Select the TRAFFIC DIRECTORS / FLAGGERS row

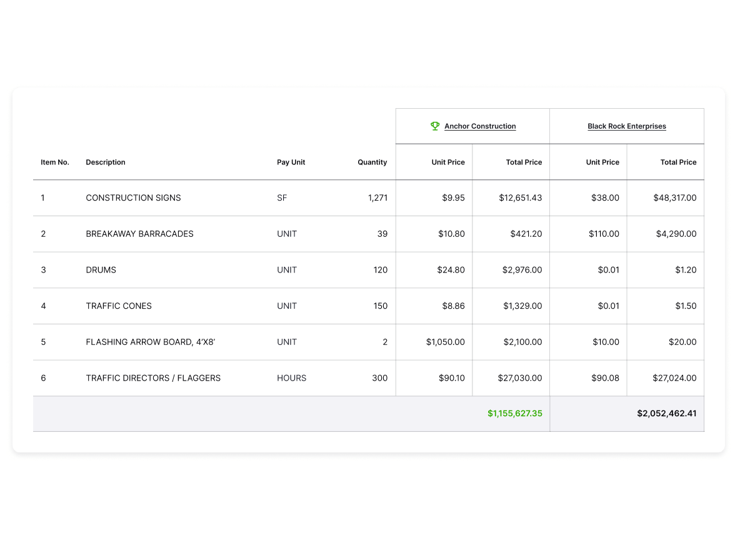(x=153, y=378)
